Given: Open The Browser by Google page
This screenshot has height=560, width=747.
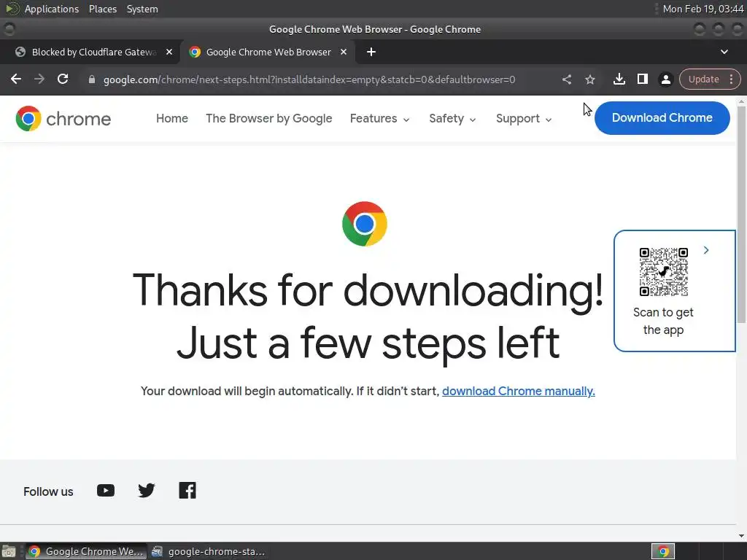Looking at the screenshot, I should pos(268,118).
